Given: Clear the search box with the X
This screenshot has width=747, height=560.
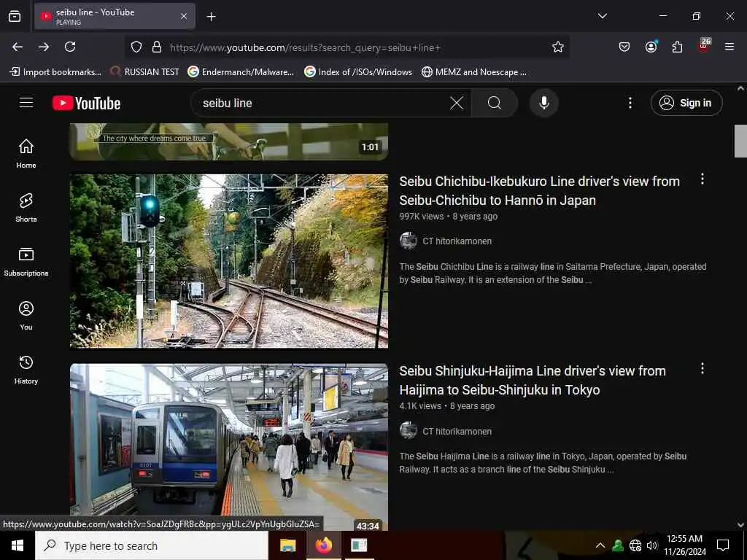Looking at the screenshot, I should [457, 103].
